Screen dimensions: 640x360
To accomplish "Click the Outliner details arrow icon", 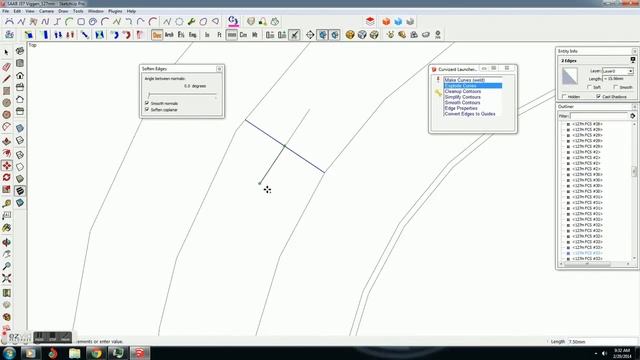I will (632, 116).
